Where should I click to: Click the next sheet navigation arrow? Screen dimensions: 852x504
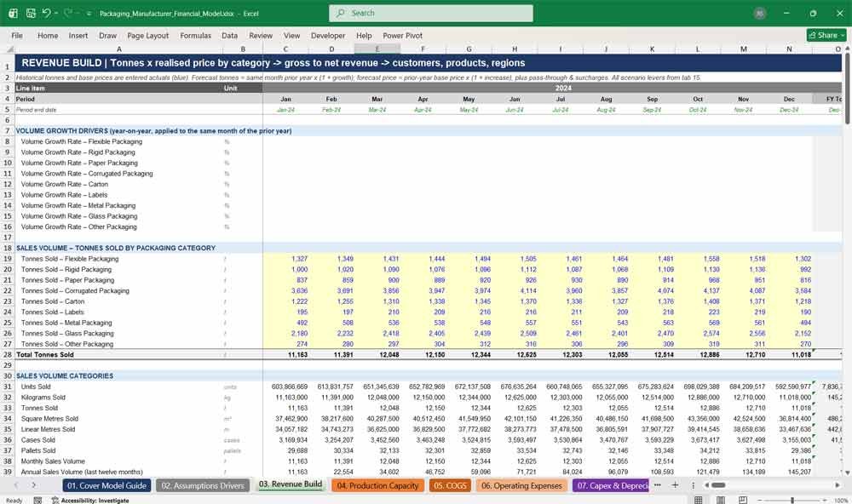[34, 485]
